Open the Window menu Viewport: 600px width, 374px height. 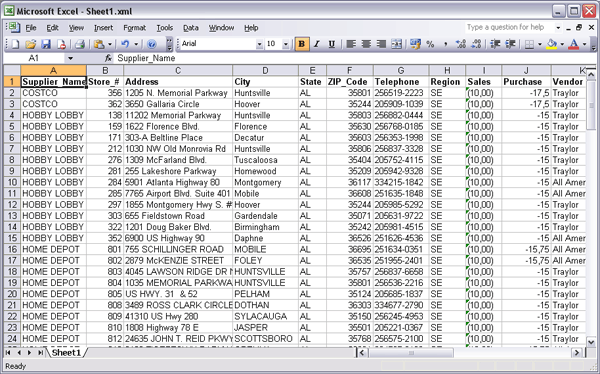(221, 28)
